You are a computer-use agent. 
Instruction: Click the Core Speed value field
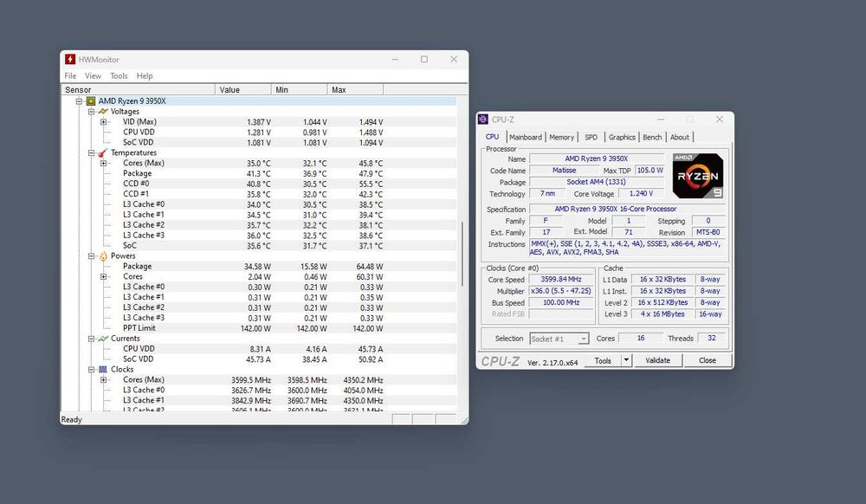561,280
